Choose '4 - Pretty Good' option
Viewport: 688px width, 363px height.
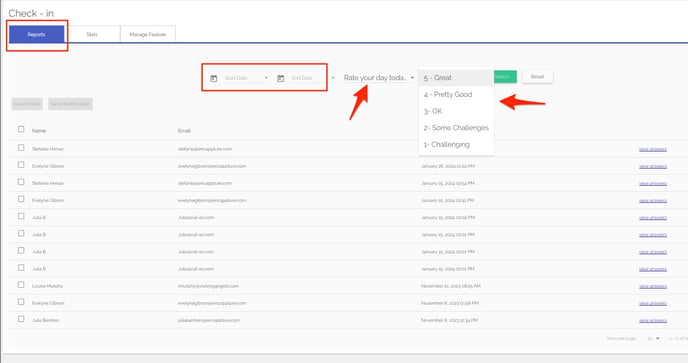tap(456, 94)
